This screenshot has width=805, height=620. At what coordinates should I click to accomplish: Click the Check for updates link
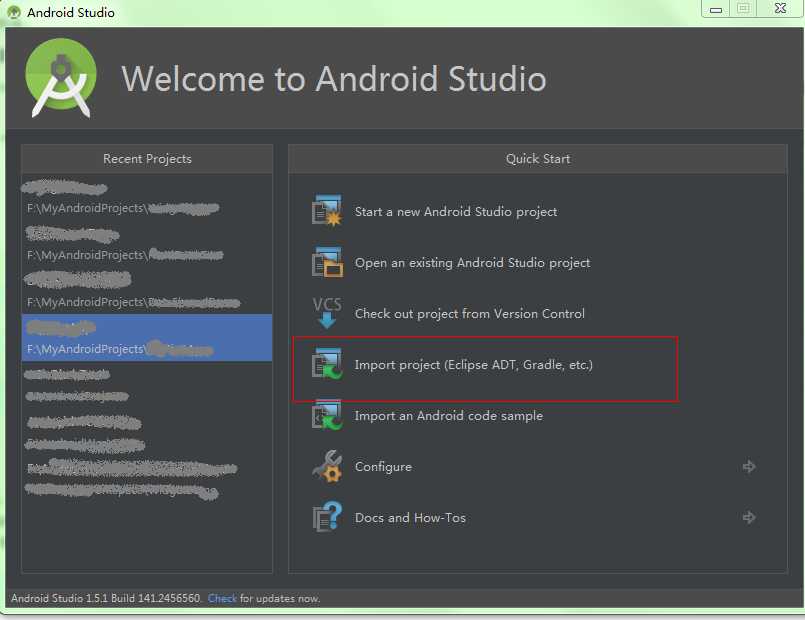[x=222, y=598]
